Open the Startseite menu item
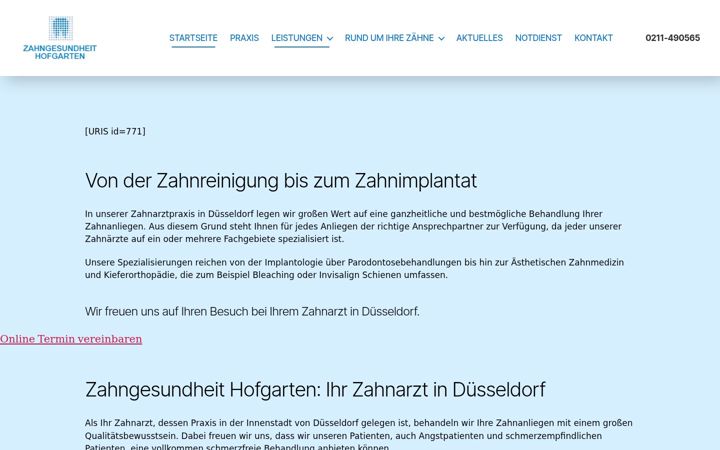720x450 pixels. [193, 38]
